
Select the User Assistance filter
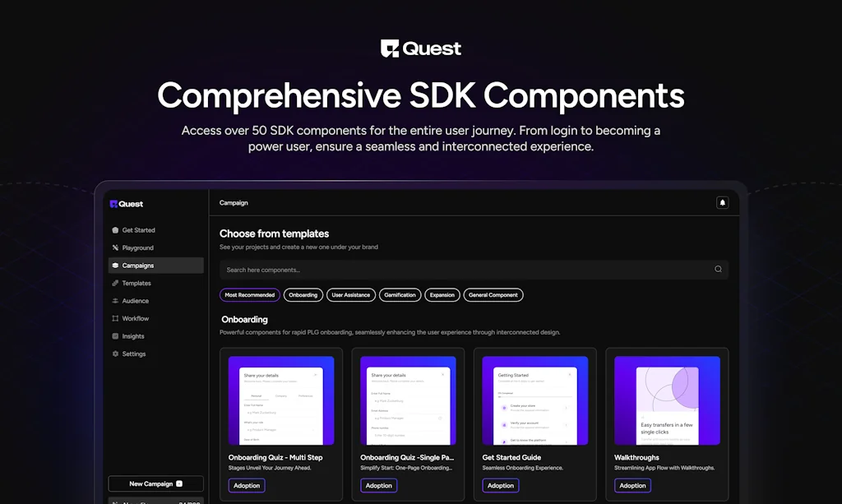(x=351, y=294)
